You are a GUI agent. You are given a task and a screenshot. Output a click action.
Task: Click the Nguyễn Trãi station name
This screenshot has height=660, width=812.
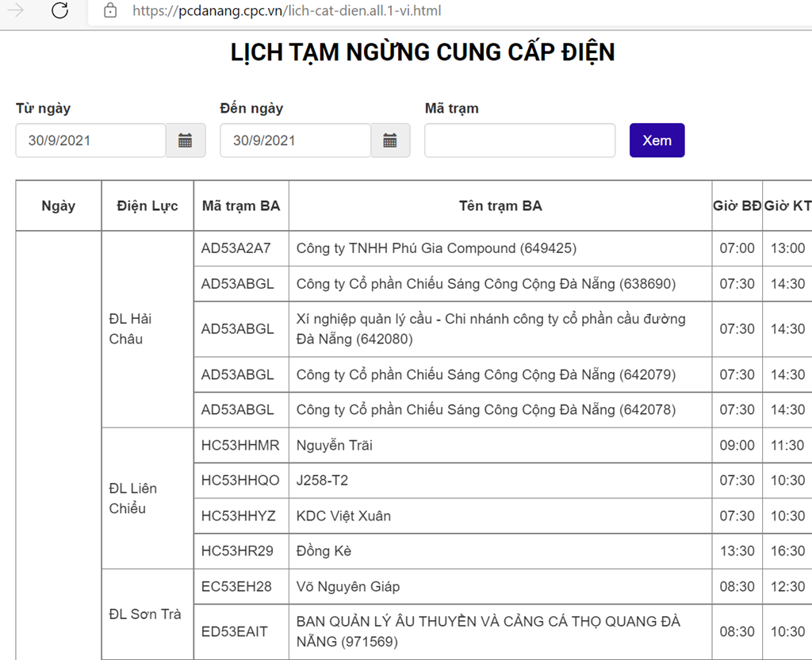pyautogui.click(x=335, y=445)
